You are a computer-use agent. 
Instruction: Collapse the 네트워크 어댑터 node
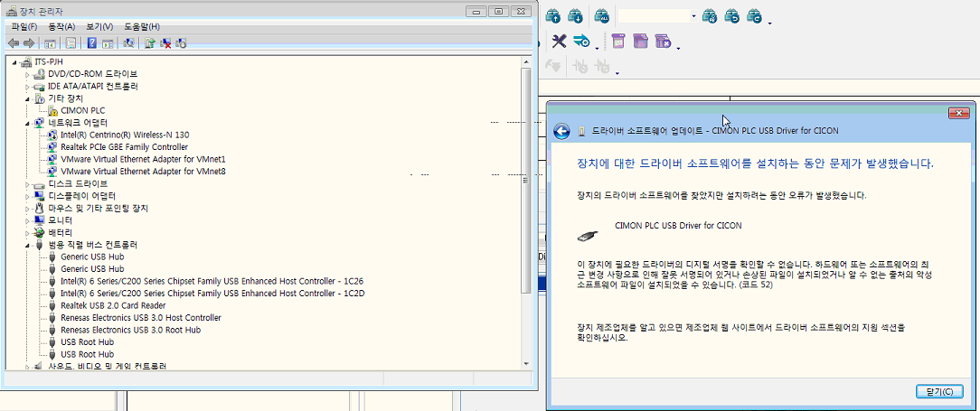point(27,123)
